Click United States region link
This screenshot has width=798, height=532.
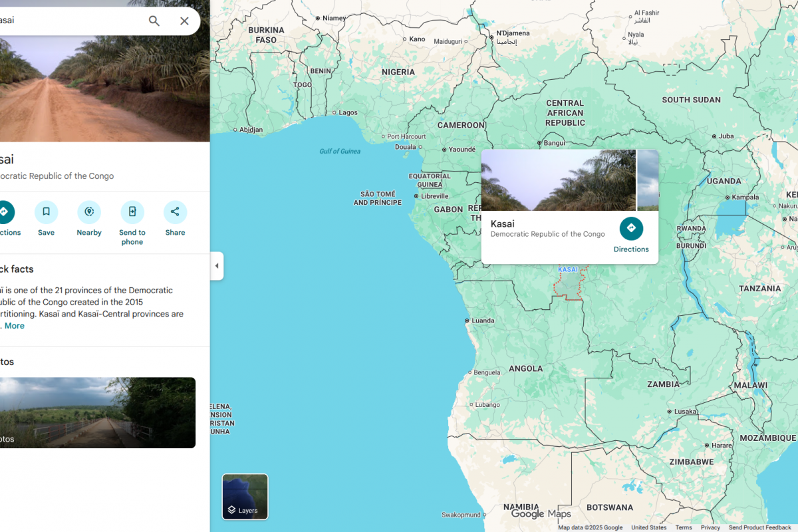pos(648,527)
